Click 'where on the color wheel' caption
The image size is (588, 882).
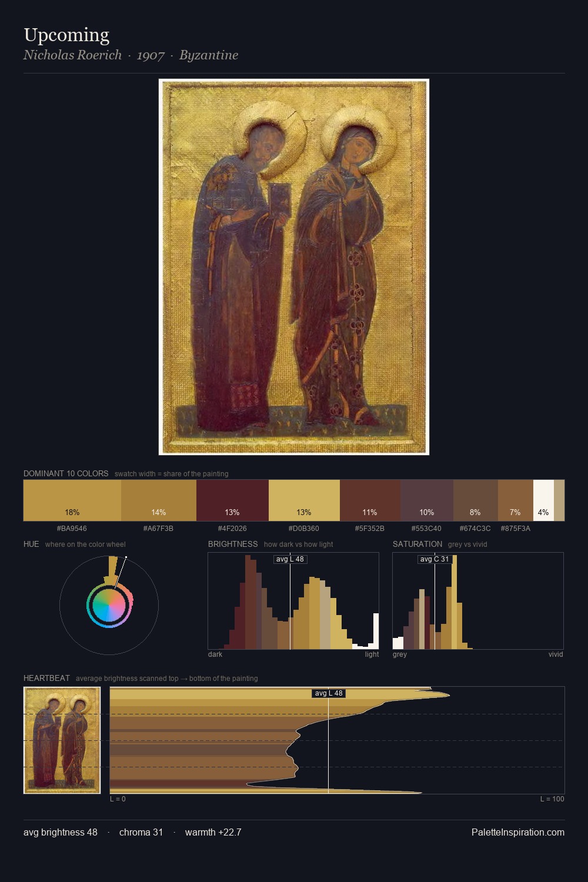[x=85, y=544]
